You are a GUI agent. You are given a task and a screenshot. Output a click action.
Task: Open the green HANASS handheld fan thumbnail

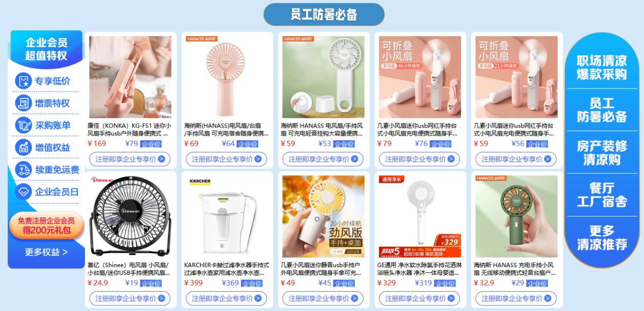coord(516,216)
